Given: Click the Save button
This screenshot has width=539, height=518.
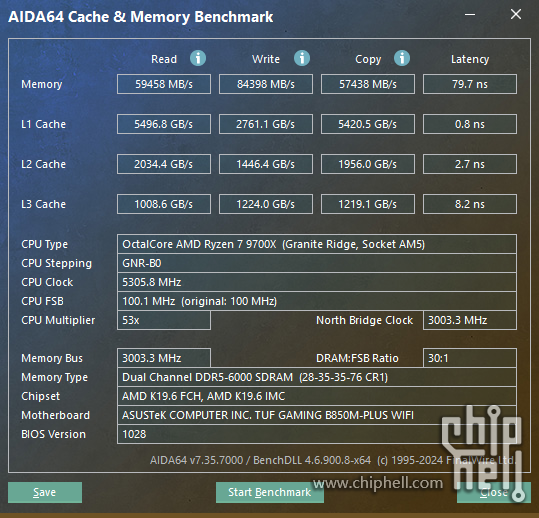Looking at the screenshot, I should 45,492.
